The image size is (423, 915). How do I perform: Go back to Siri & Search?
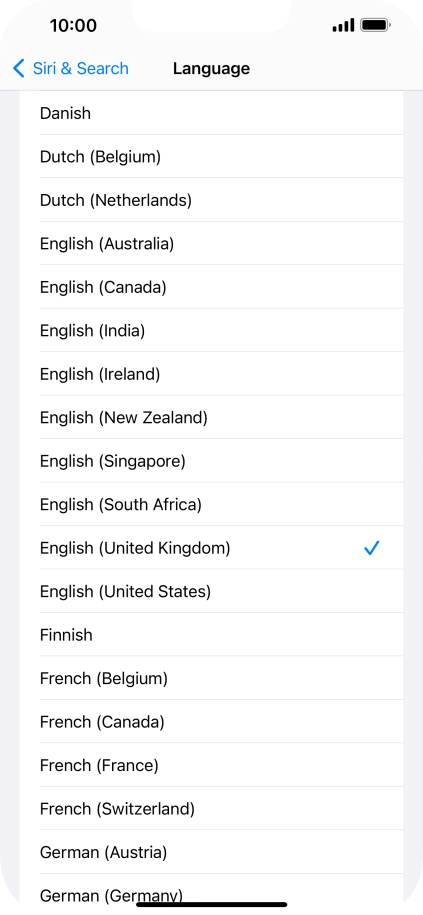click(71, 68)
